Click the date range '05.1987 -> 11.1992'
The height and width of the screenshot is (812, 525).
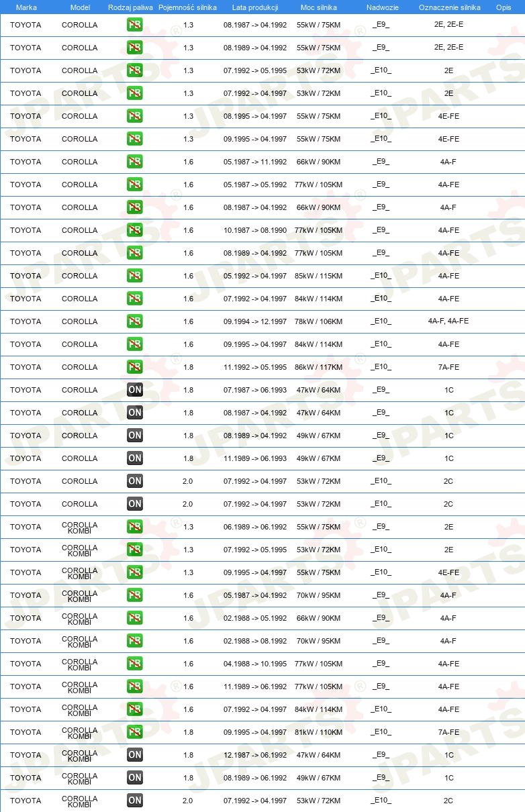coord(255,162)
